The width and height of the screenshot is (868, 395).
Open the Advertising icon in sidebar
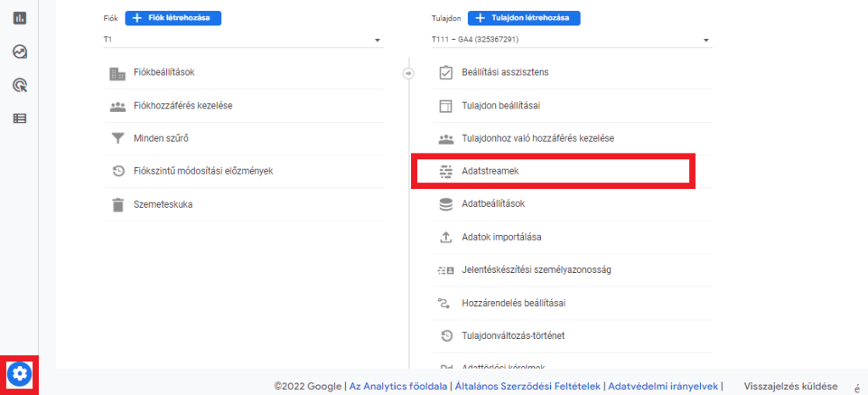coord(19,85)
